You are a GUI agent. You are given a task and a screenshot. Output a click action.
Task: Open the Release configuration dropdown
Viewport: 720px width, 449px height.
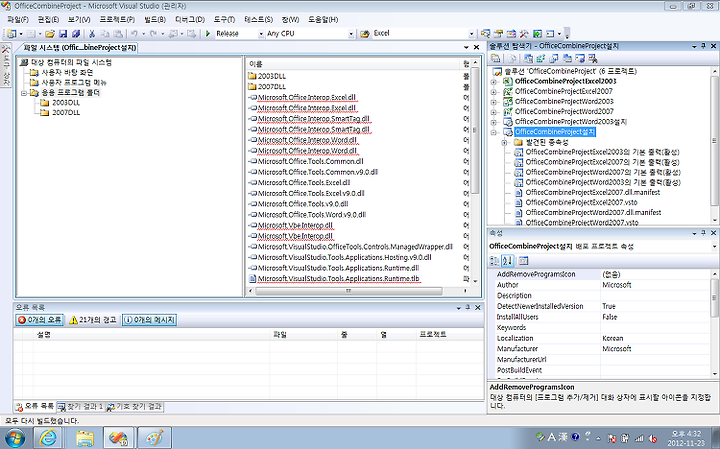261,34
